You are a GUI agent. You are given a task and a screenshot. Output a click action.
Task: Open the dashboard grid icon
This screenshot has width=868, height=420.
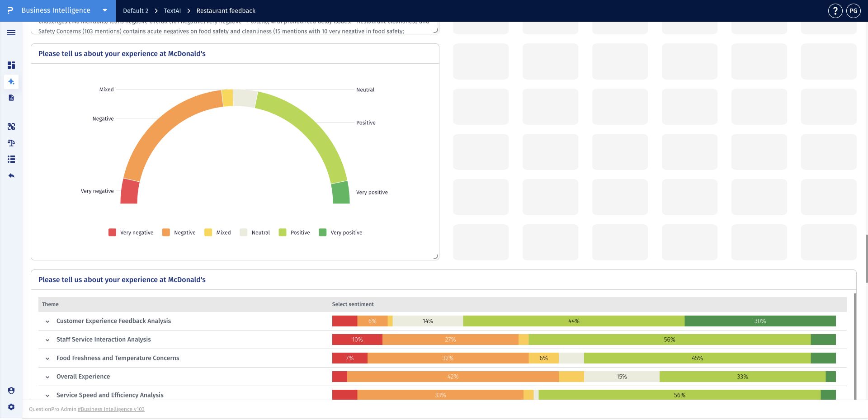pos(11,65)
